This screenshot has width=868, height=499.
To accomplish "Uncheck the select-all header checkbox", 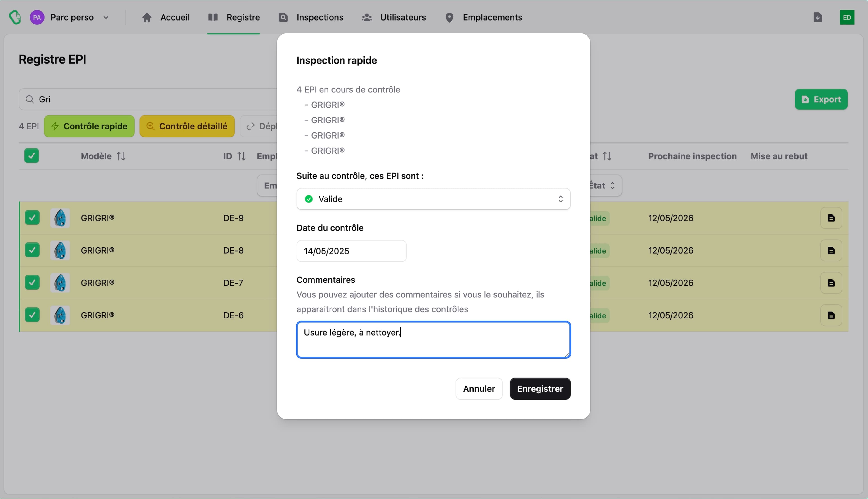I will [31, 156].
